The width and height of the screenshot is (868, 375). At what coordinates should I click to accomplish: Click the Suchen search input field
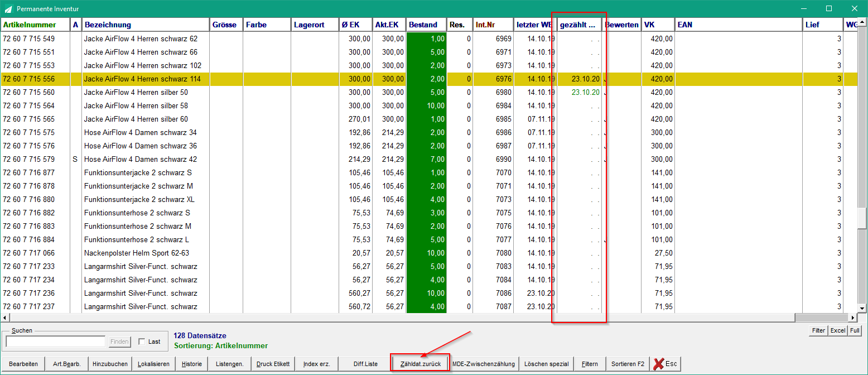(55, 342)
